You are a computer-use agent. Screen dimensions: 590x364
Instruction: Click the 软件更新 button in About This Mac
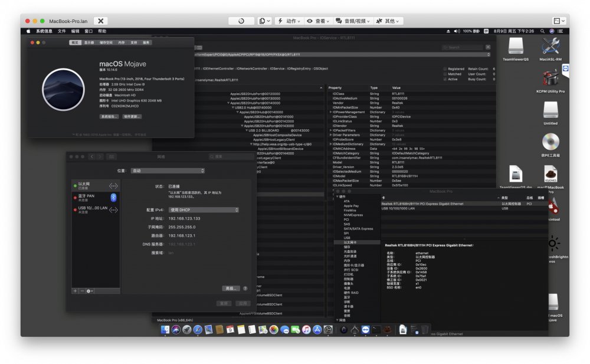tap(132, 117)
